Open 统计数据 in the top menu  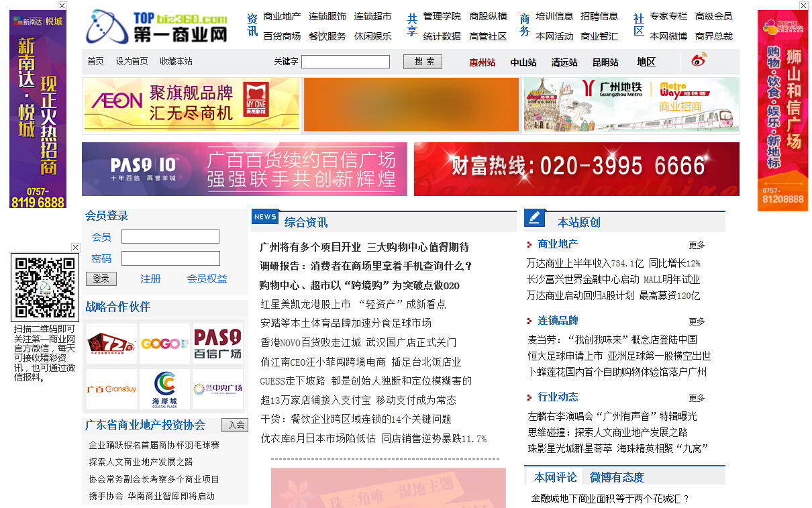[x=442, y=36]
